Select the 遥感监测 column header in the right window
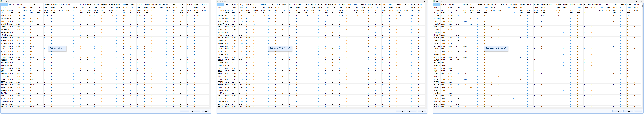The image size is (644, 114). pos(580,5)
